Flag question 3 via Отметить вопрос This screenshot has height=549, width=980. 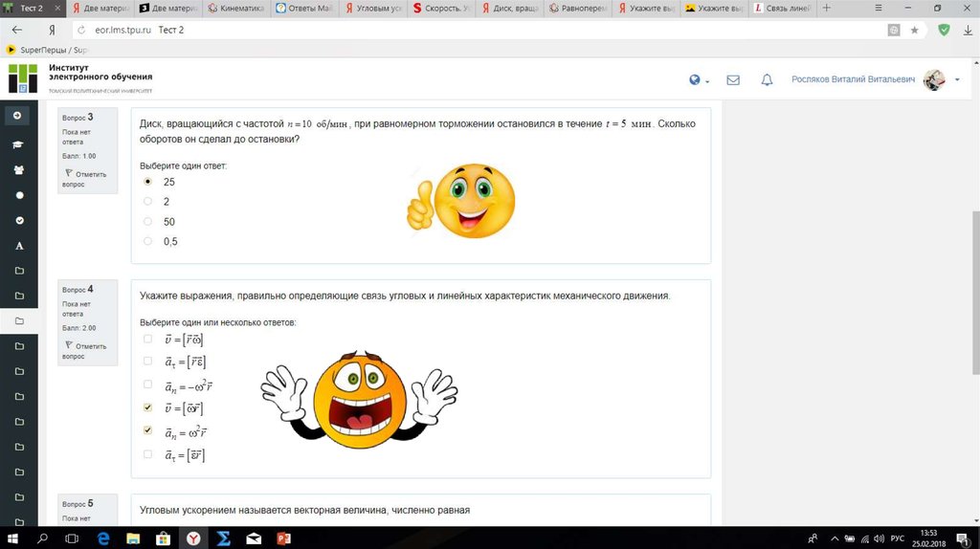tap(85, 179)
